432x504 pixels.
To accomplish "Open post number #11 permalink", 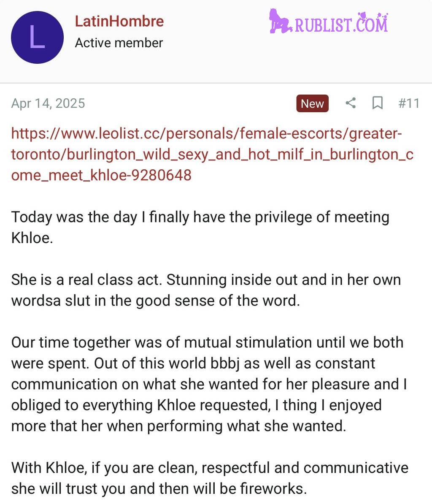I will pos(409,103).
